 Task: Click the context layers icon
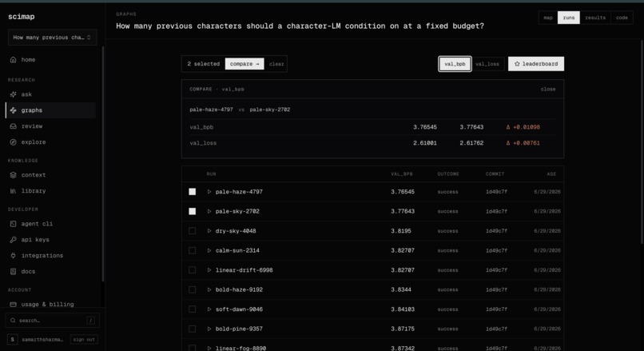coord(13,175)
